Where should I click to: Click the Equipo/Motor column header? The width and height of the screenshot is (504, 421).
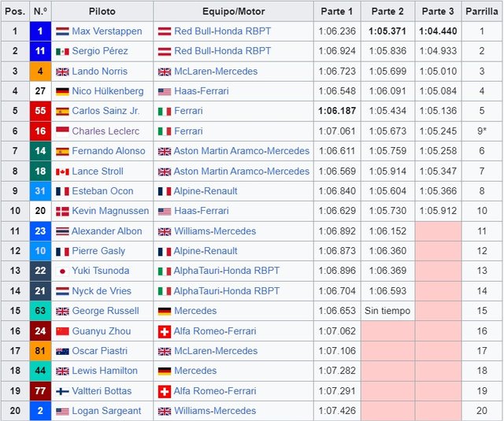pyautogui.click(x=233, y=12)
